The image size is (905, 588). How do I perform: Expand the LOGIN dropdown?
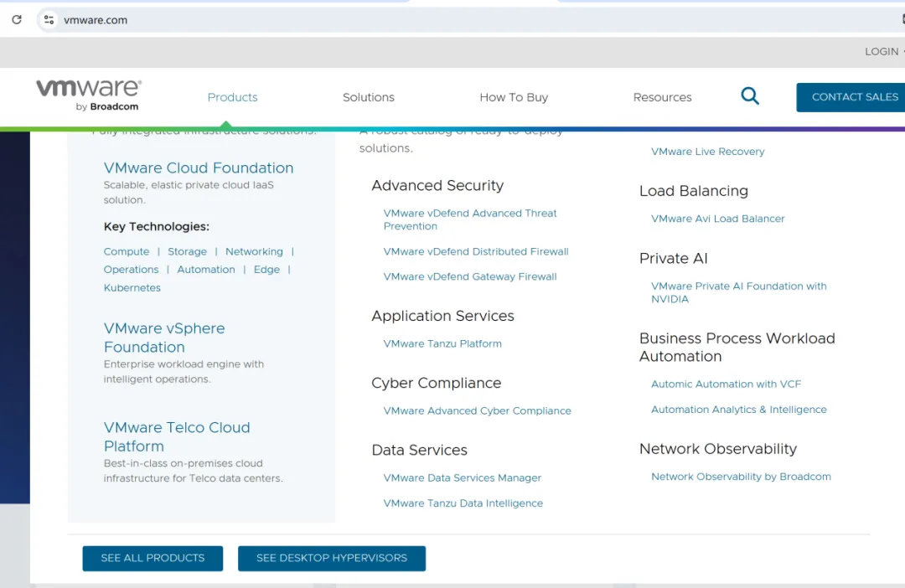(x=882, y=52)
